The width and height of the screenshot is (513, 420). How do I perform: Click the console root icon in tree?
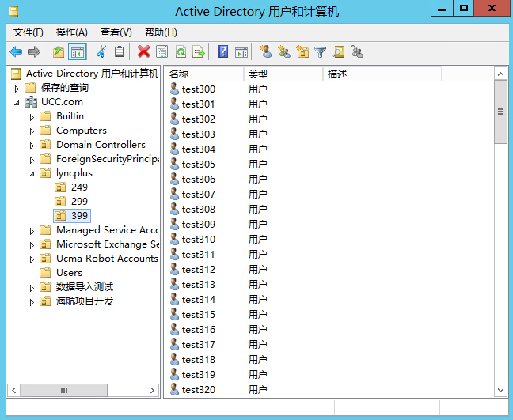click(16, 74)
